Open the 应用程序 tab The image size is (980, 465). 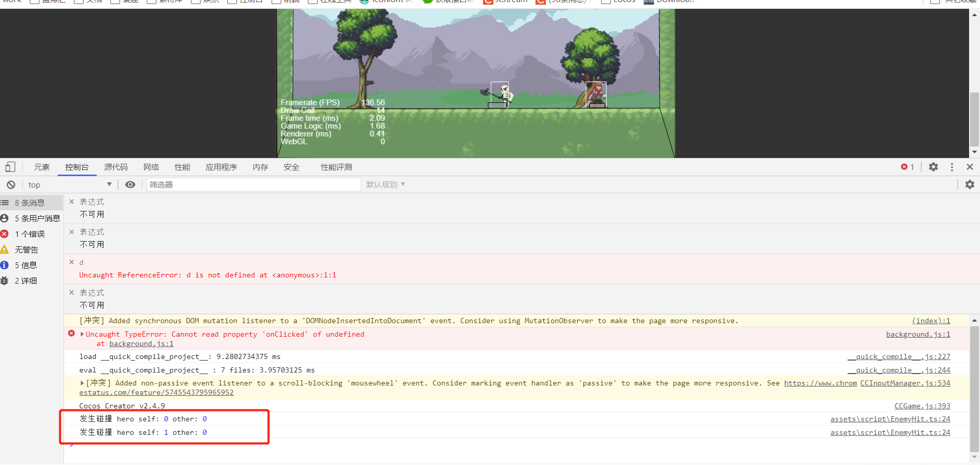coord(221,167)
